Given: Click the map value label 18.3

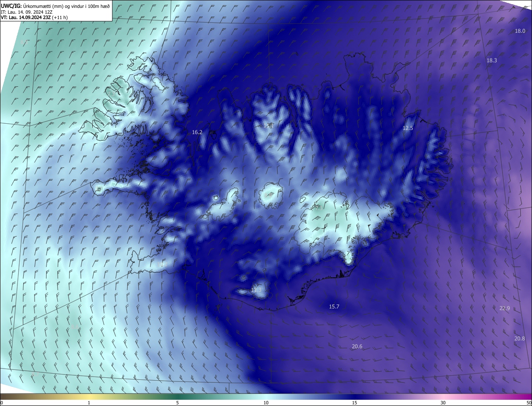Looking at the screenshot, I should (492, 60).
